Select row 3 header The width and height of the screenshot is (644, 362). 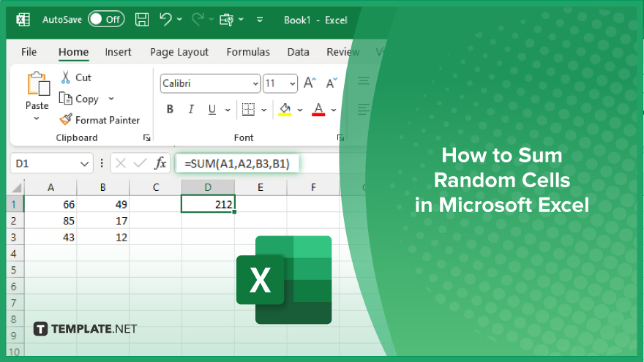click(15, 237)
